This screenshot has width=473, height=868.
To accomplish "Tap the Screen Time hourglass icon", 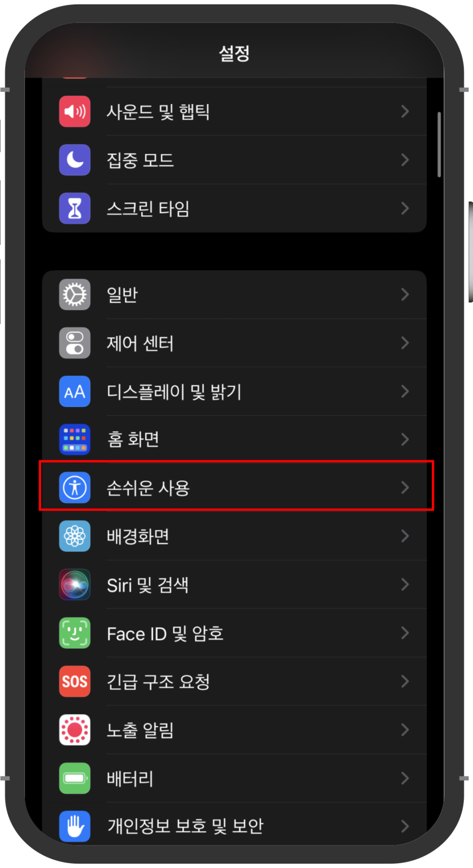I will pos(74,208).
